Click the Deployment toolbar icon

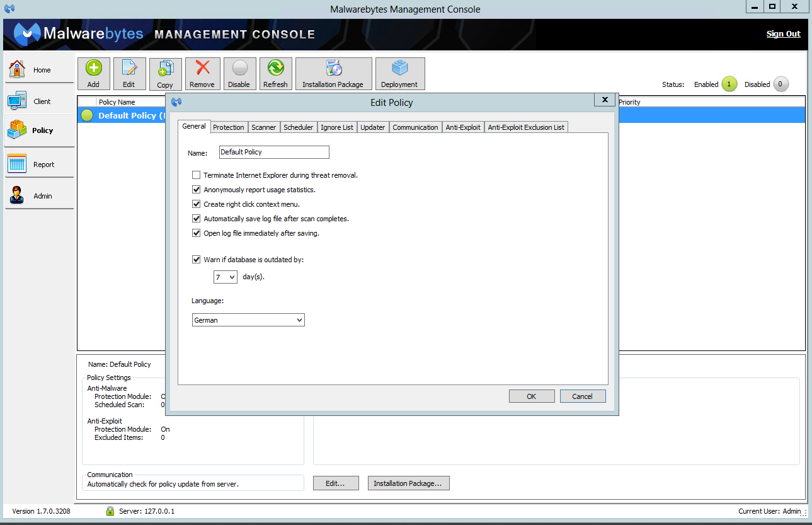(399, 68)
